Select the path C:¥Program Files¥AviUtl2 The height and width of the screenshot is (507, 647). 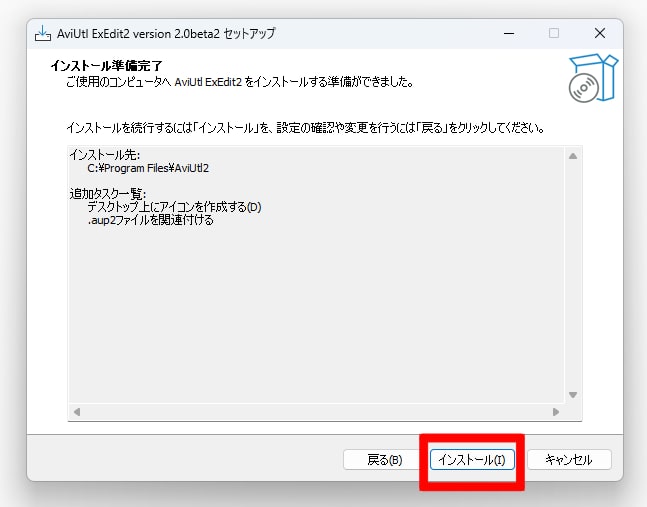[x=148, y=168]
